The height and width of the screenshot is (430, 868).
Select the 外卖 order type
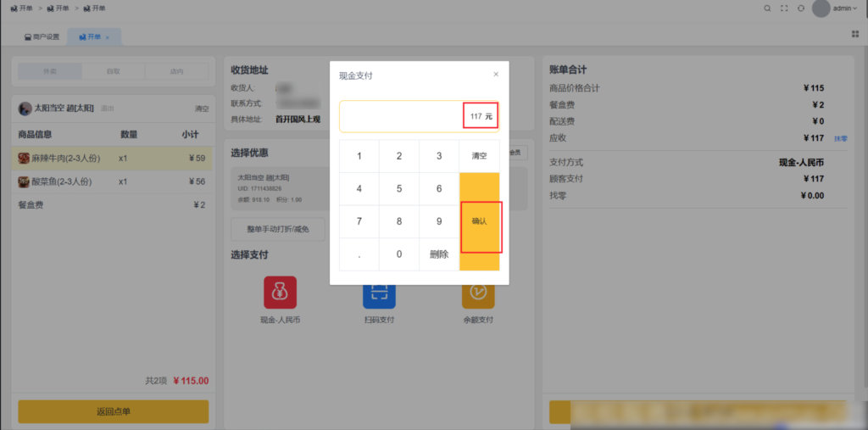tap(50, 72)
